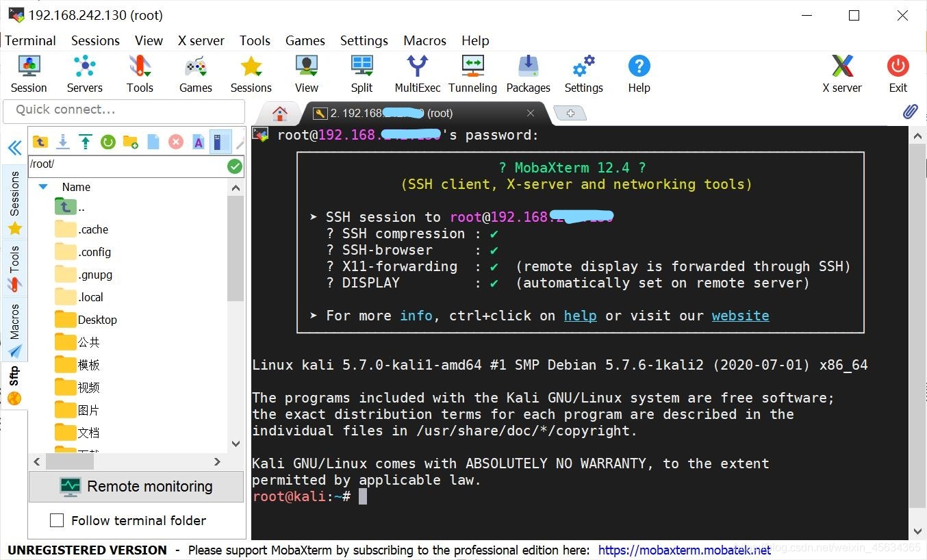Switch to the Sessions side tab
Screen dimensions: 927x560
pyautogui.click(x=14, y=203)
